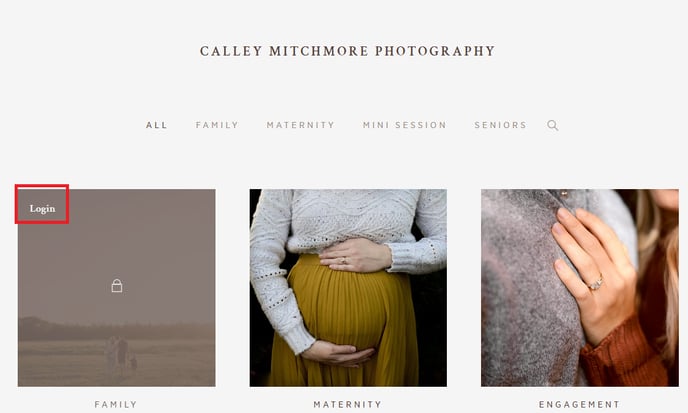
Task: Click the silhouetted family figures in locked gallery
Action: 120,355
